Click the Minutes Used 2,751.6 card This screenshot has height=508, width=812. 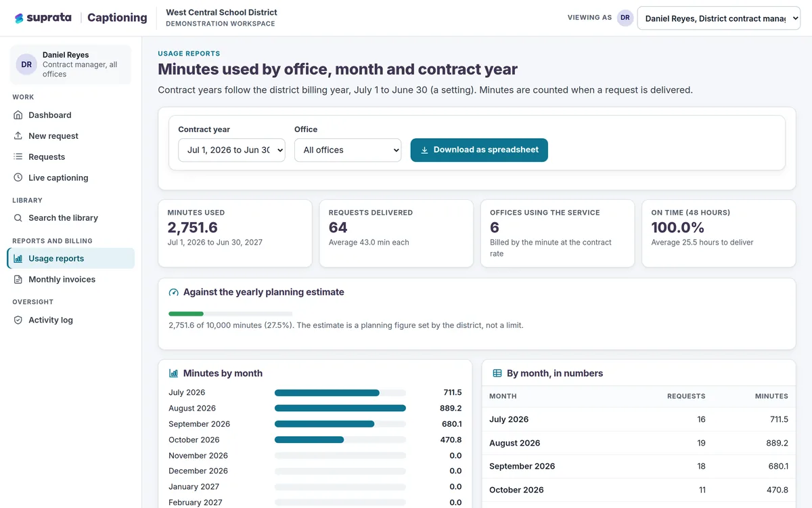235,233
